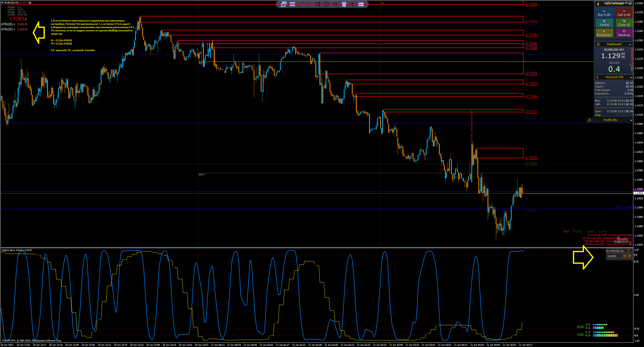The width and height of the screenshot is (644, 347).
Task: Click the Dashboard info circle icon
Action: 598,44
